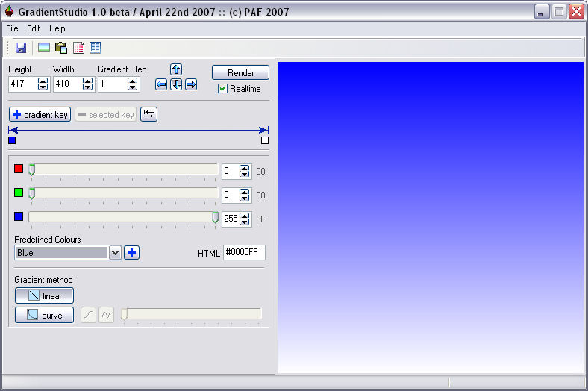Screen dimensions: 588x391
Task: Open the Predefined Colours dropdown
Action: pyautogui.click(x=116, y=253)
